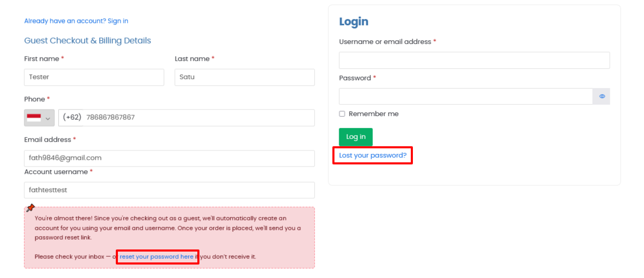The image size is (644, 278).
Task: Open the Lost your password link
Action: [372, 156]
